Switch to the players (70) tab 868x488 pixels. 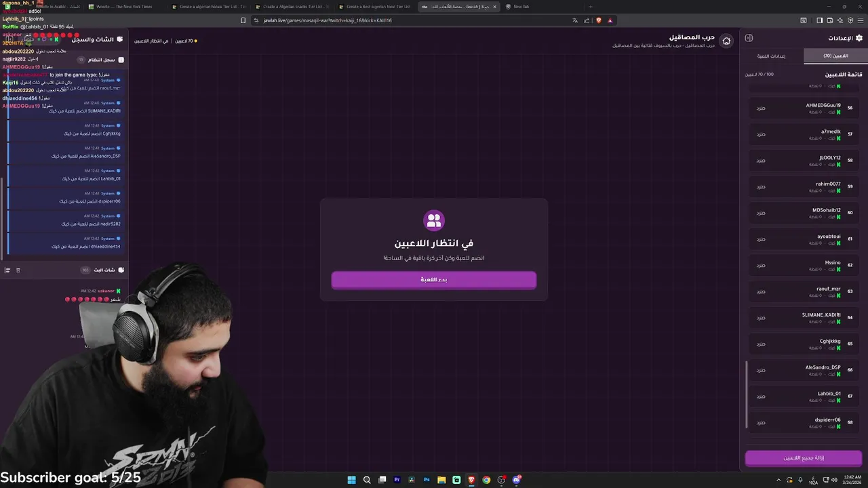[x=835, y=56]
